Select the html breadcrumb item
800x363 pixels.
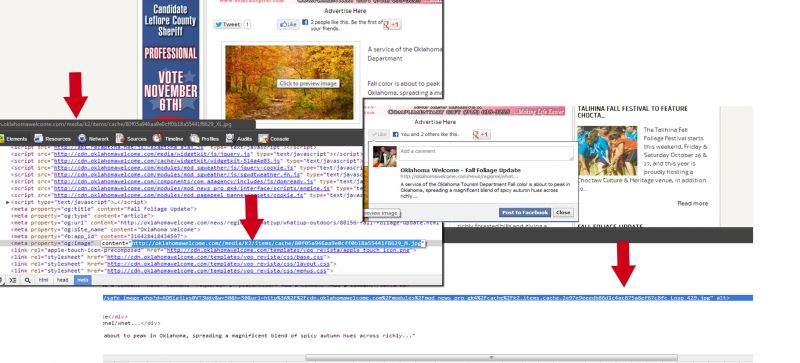click(x=44, y=280)
